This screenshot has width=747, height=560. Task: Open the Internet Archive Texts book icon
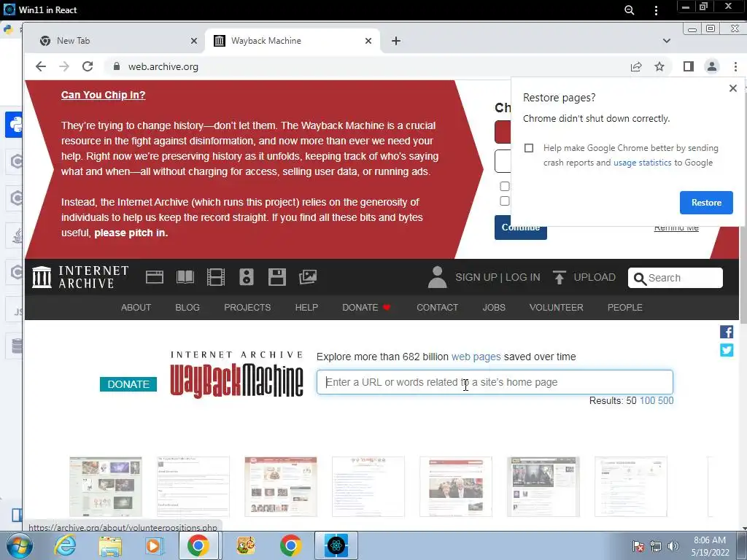[185, 277]
